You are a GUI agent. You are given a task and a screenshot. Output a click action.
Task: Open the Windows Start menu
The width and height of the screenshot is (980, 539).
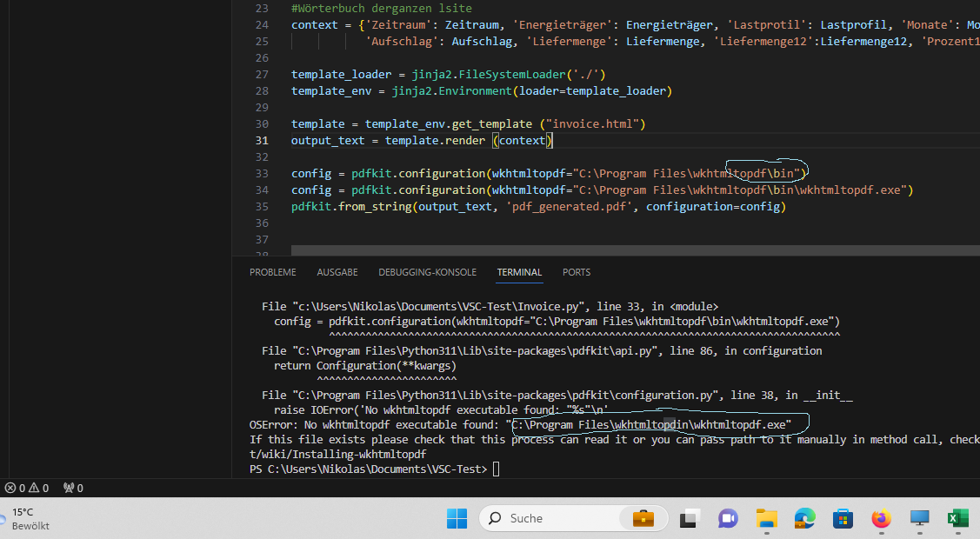point(457,518)
